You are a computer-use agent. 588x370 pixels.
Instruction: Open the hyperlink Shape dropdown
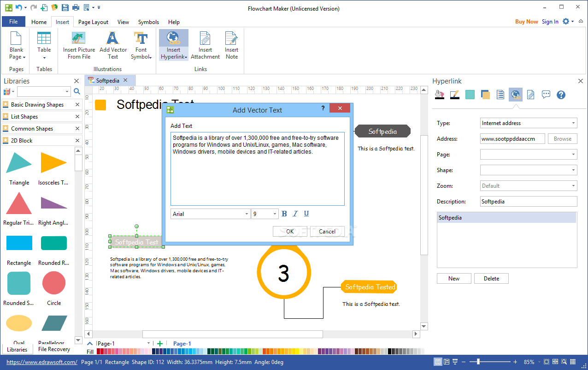[574, 170]
